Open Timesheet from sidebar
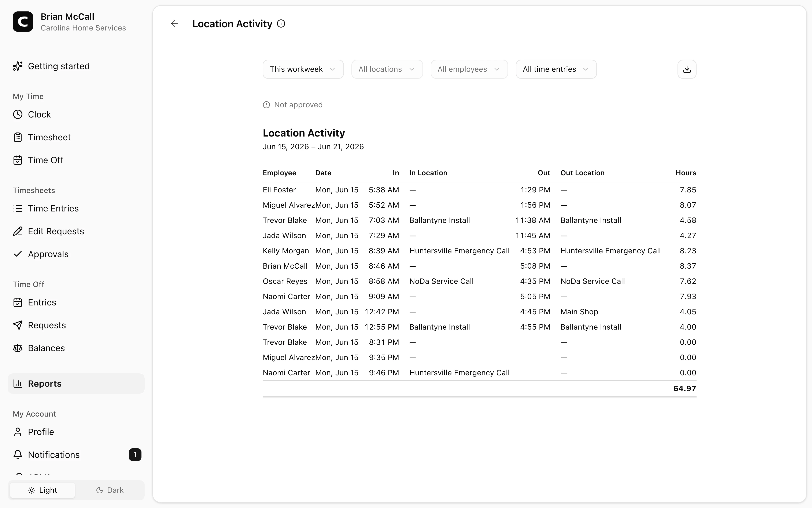 pos(76,137)
